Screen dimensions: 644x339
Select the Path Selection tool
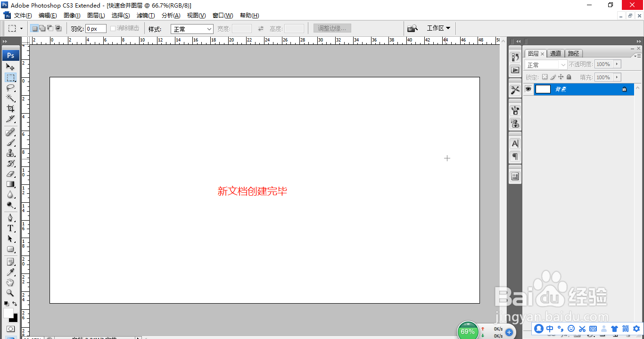[x=10, y=239]
